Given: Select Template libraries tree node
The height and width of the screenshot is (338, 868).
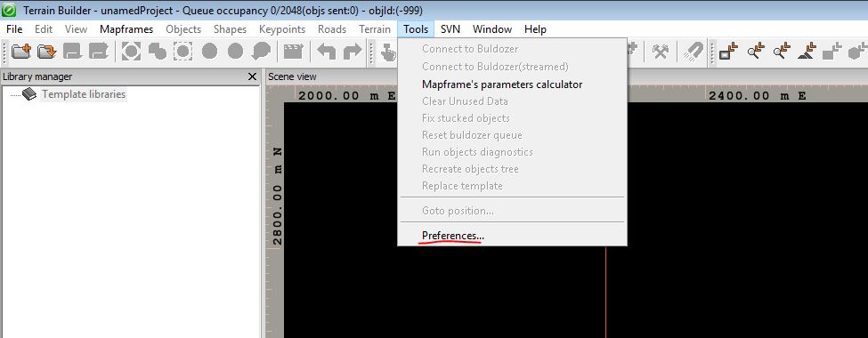Looking at the screenshot, I should pyautogui.click(x=84, y=94).
